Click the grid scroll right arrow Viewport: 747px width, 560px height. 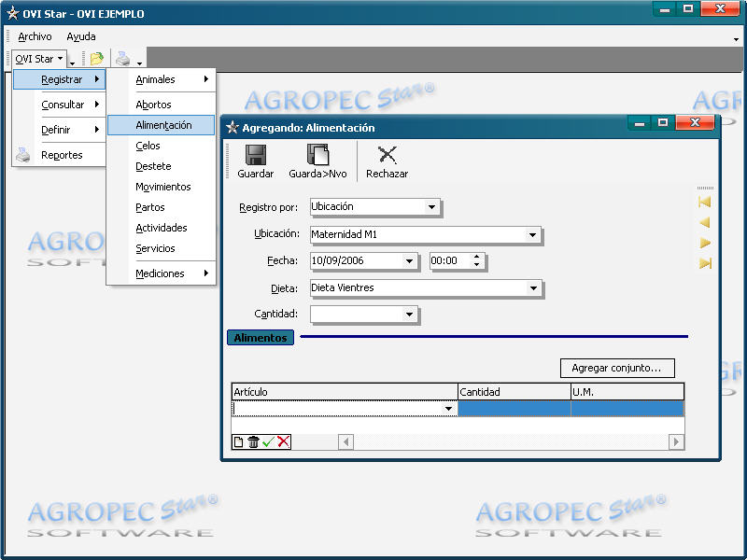pos(676,441)
